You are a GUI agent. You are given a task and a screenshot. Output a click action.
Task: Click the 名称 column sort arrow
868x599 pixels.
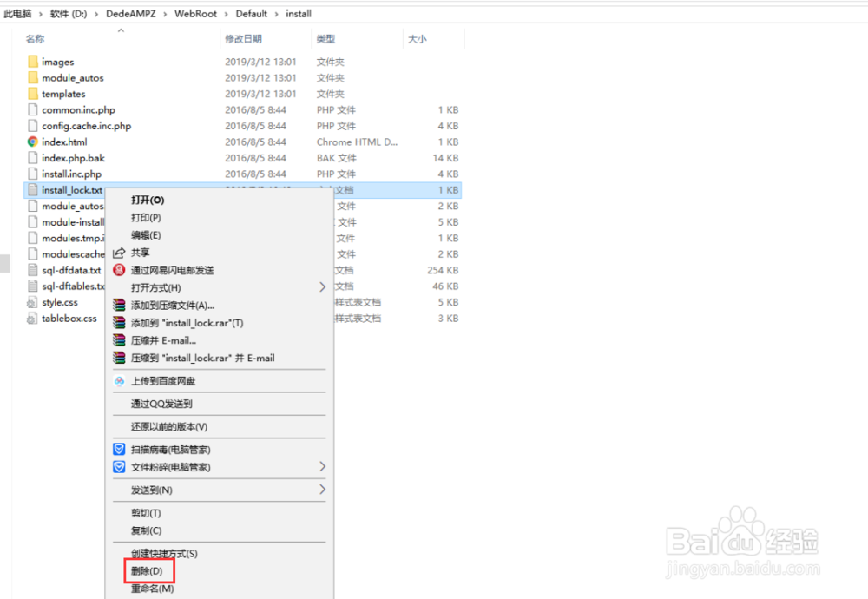[x=120, y=31]
